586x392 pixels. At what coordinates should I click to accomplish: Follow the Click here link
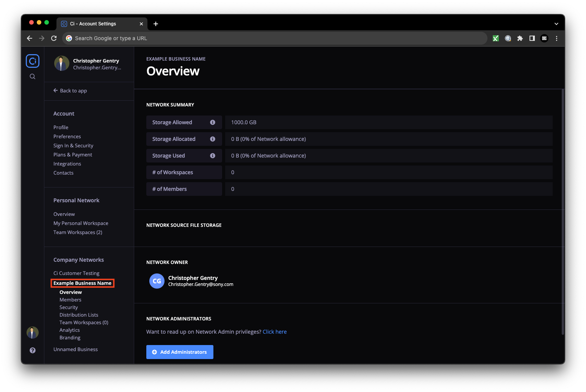pos(274,332)
